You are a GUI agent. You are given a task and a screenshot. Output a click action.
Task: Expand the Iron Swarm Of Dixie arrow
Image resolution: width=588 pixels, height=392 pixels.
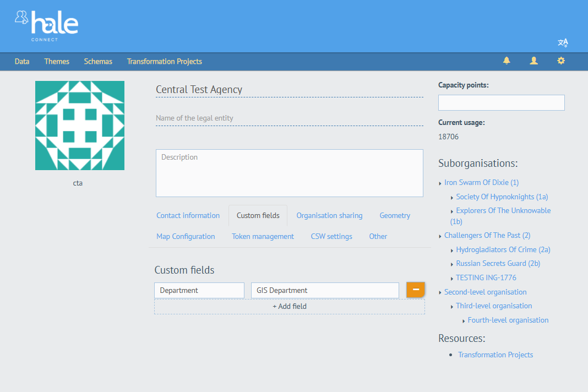(x=440, y=183)
